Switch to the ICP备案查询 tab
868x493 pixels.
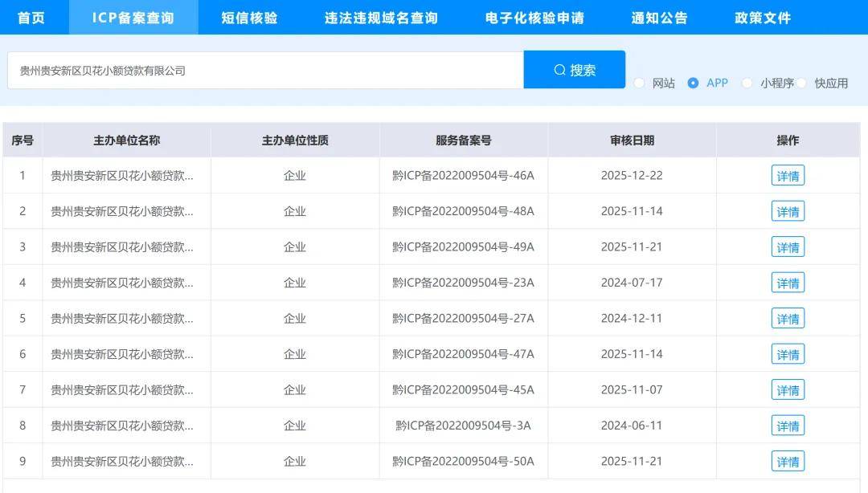133,18
